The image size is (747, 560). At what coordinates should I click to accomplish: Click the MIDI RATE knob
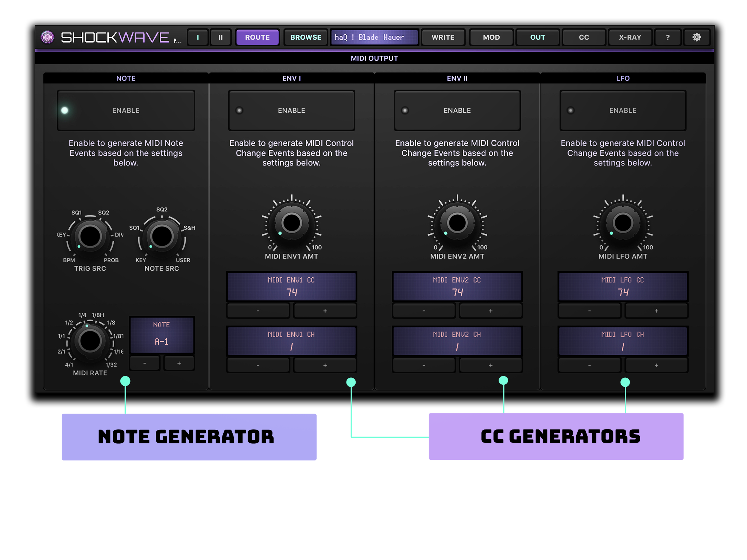coord(90,341)
